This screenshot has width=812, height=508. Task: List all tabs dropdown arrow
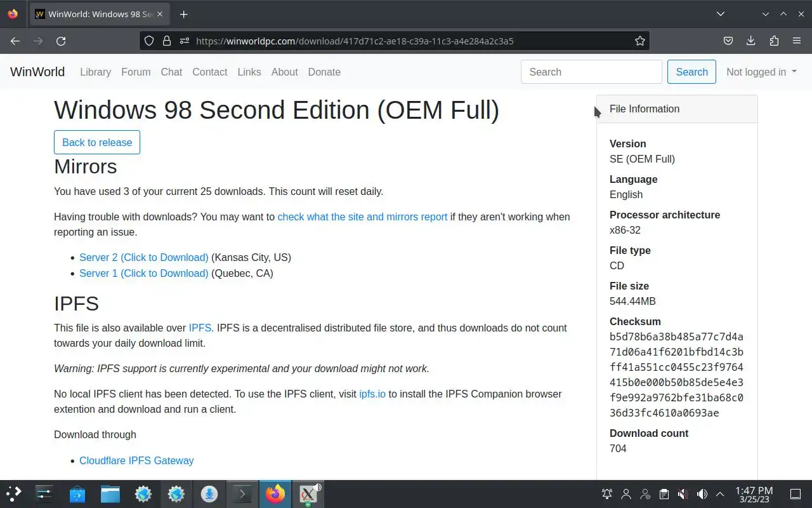[x=721, y=14]
